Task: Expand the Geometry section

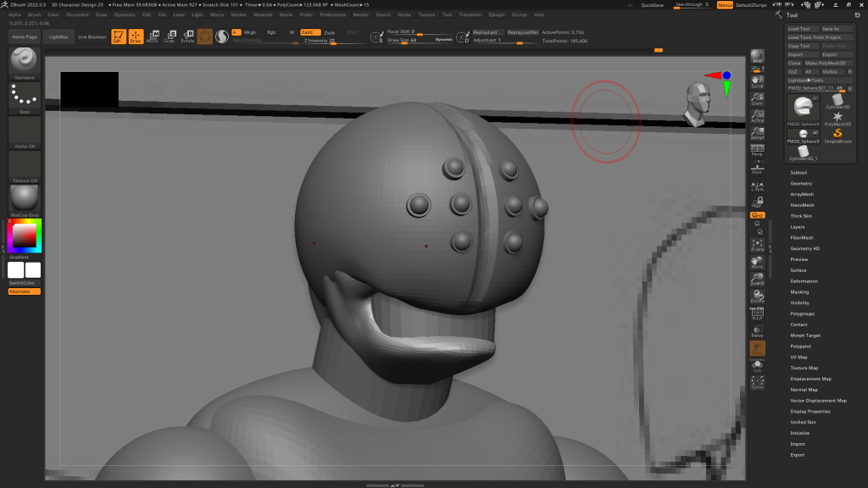Action: (x=801, y=184)
